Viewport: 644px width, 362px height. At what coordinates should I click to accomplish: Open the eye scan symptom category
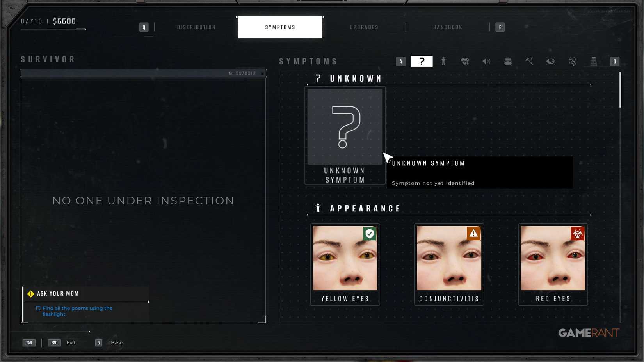click(x=551, y=61)
